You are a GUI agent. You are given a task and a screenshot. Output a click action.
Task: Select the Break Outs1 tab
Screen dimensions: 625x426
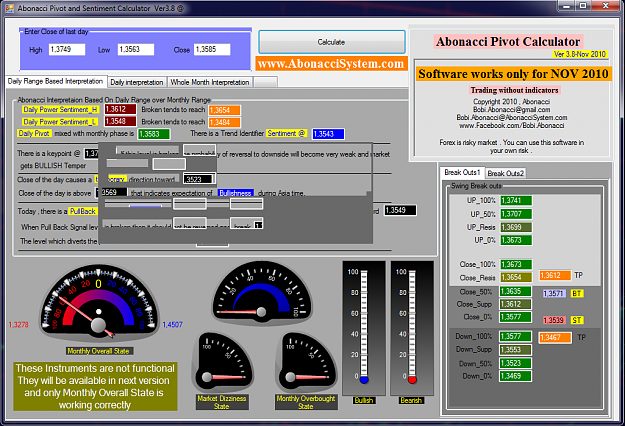462,173
